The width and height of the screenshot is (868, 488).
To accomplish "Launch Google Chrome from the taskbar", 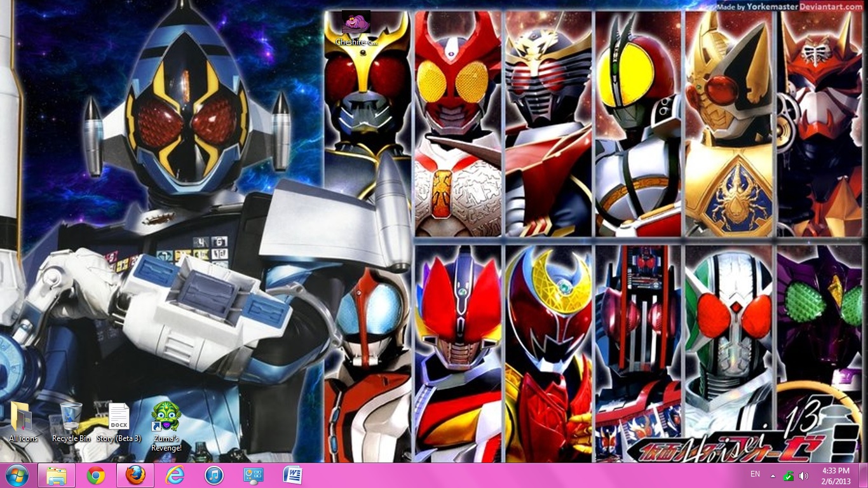I will pyautogui.click(x=96, y=475).
